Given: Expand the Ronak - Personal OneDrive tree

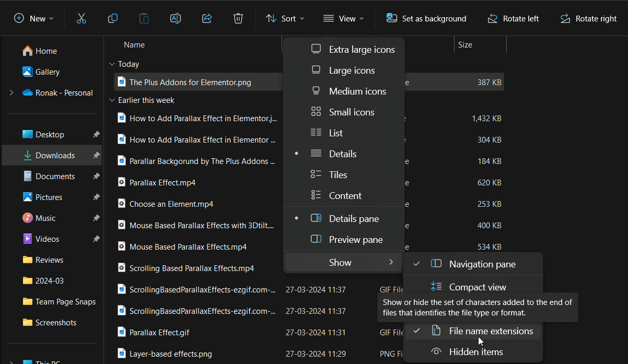Looking at the screenshot, I should click(x=11, y=93).
